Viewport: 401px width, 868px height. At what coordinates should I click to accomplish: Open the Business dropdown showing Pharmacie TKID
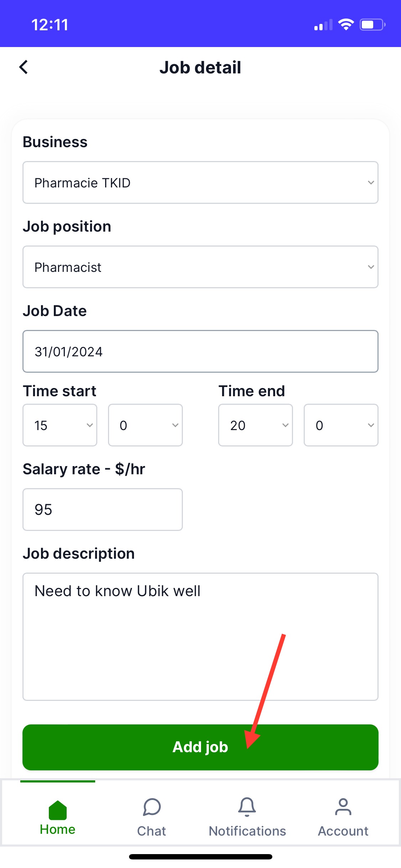(x=200, y=182)
